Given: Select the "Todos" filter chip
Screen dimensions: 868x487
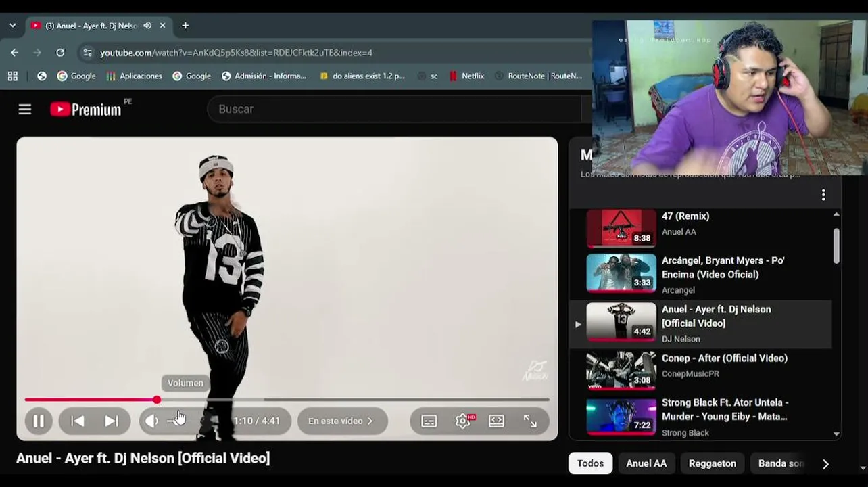Looking at the screenshot, I should tap(590, 463).
